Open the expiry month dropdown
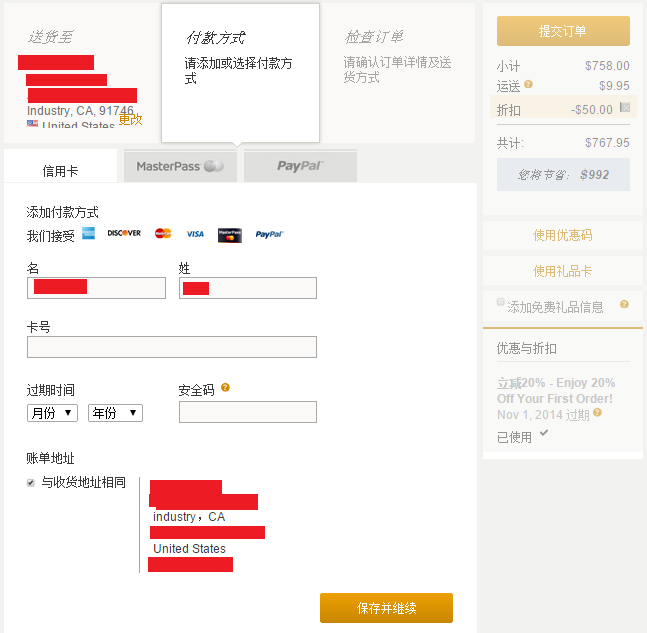 [x=52, y=413]
